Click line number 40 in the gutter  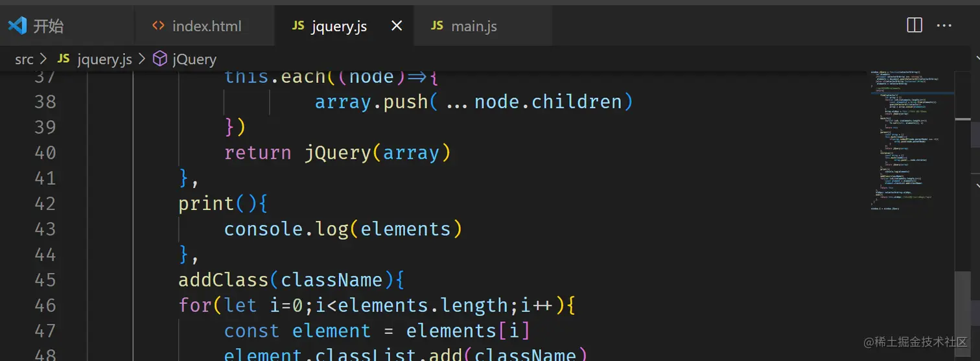45,153
